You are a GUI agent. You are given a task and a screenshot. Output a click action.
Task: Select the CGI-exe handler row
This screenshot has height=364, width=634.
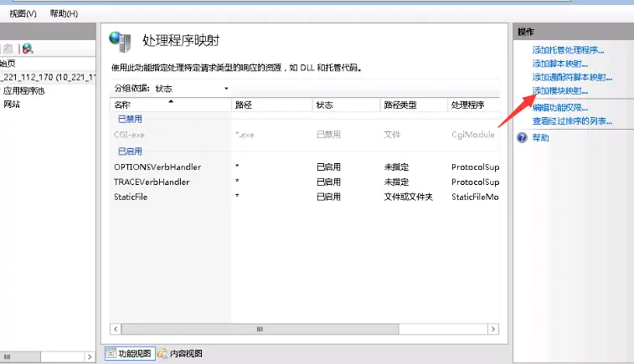pos(305,135)
